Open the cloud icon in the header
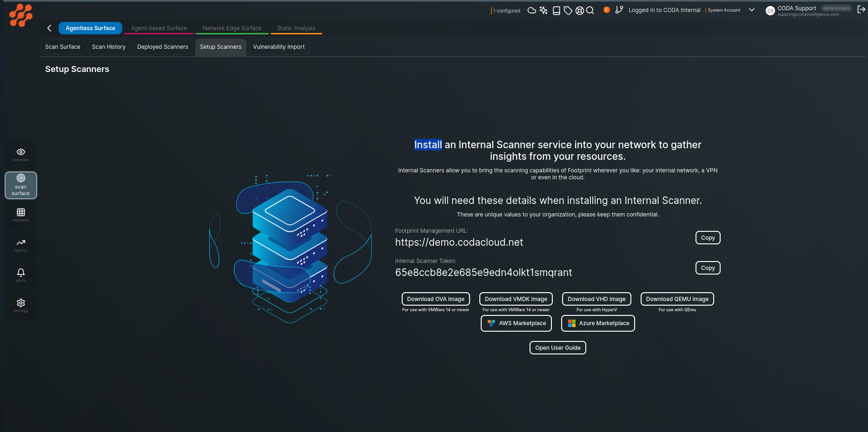This screenshot has height=432, width=868. click(531, 10)
